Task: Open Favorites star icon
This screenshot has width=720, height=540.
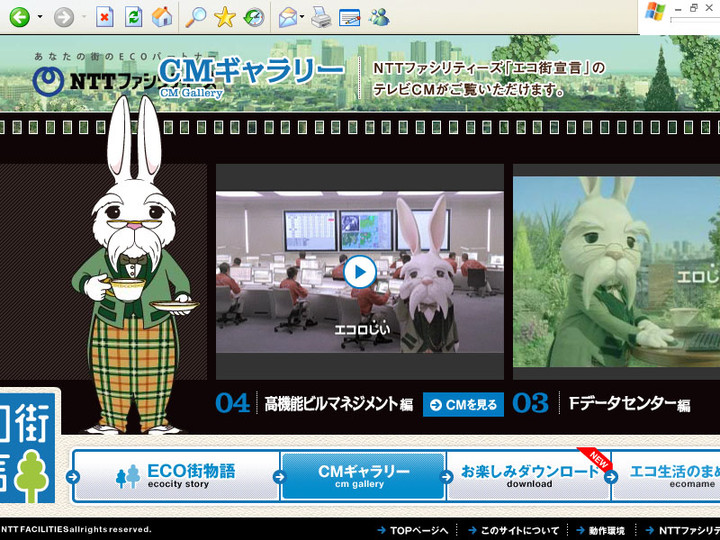Action: pyautogui.click(x=225, y=17)
